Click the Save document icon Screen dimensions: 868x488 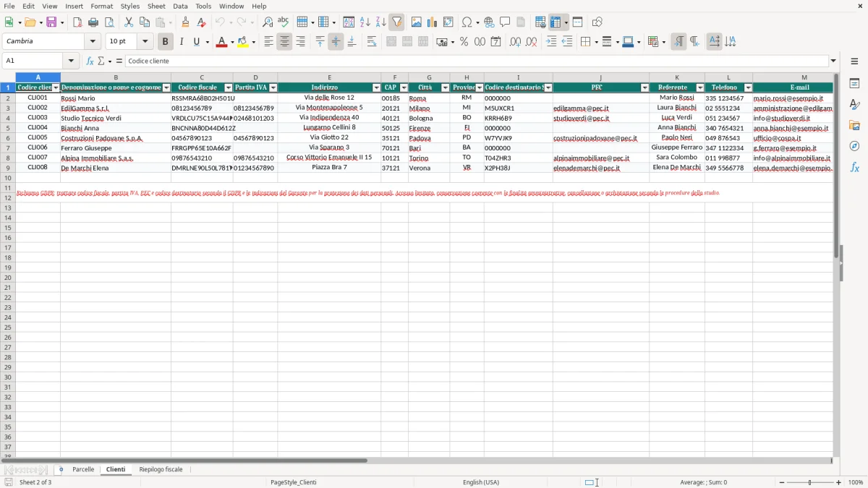(x=51, y=22)
